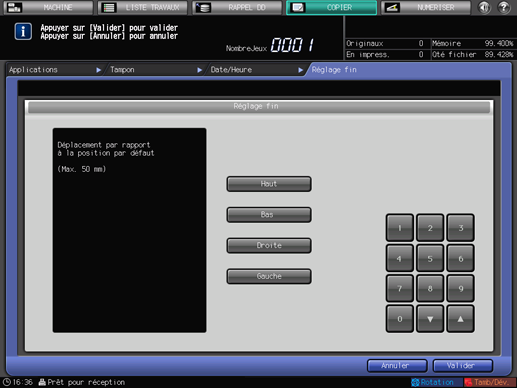Click the arrow after Tampon breadcrumb
The image size is (517, 388).
coord(199,70)
